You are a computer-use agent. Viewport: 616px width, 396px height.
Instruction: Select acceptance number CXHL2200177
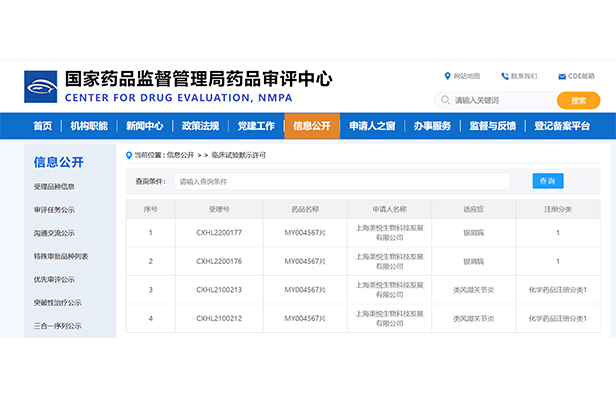click(x=219, y=233)
